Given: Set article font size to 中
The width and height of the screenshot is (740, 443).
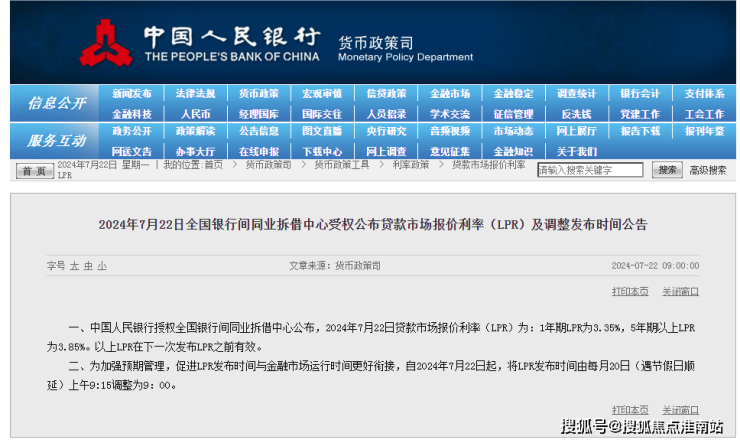Looking at the screenshot, I should point(88,266).
